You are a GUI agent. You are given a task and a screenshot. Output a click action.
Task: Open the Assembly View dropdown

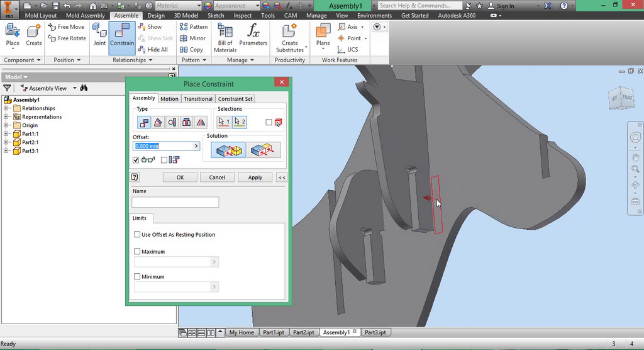point(74,88)
